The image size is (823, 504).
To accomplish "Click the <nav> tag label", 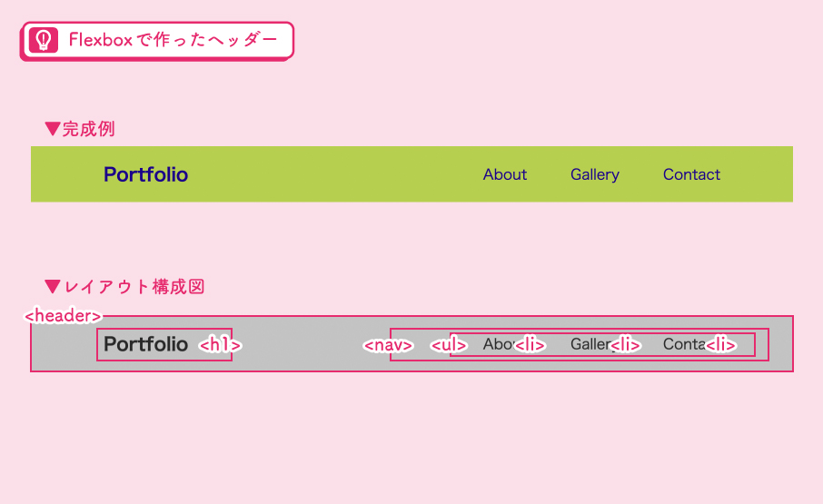I will 388,345.
